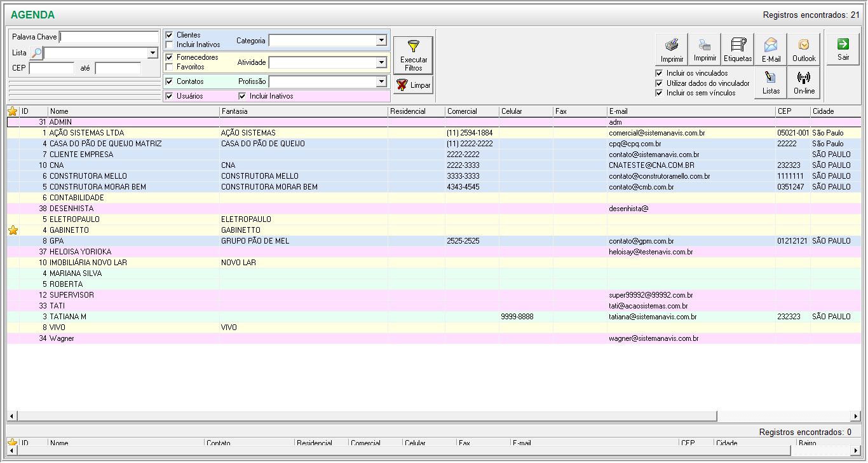Click the green Sair exit button
Image resolution: width=868 pixels, height=463 pixels.
point(843,49)
